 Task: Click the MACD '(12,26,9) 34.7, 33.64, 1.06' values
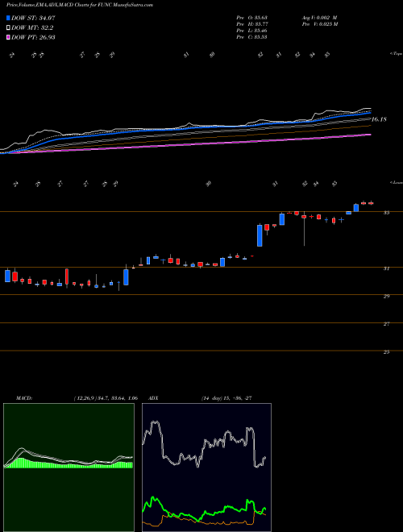pos(106,398)
